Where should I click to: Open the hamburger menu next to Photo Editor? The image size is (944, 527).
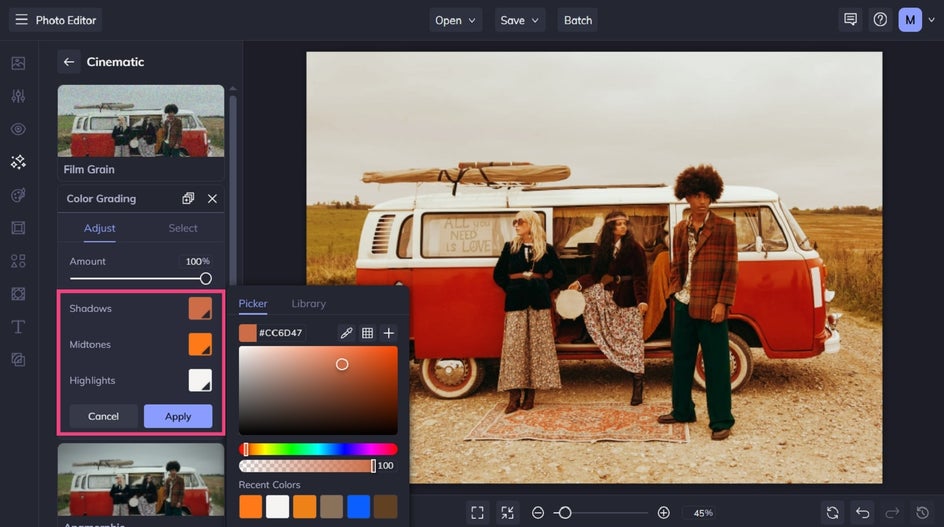tap(22, 20)
